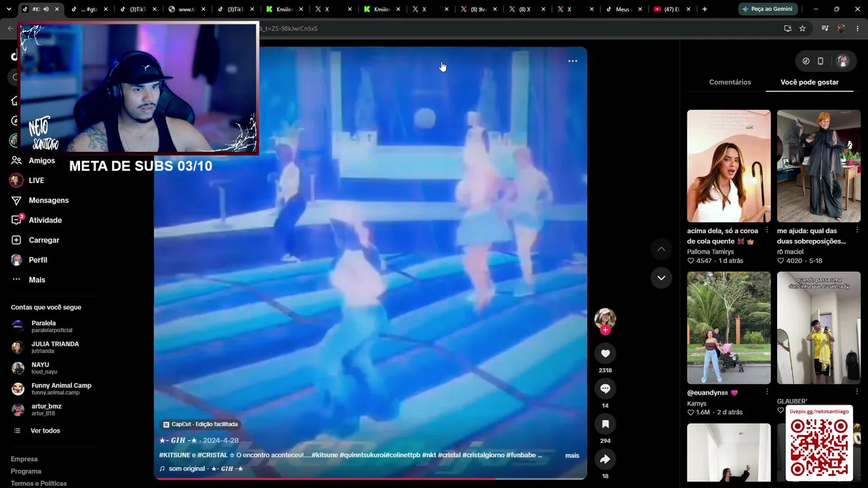868x488 pixels.
Task: Click the 'Contas que você segue' heading
Action: coord(46,307)
